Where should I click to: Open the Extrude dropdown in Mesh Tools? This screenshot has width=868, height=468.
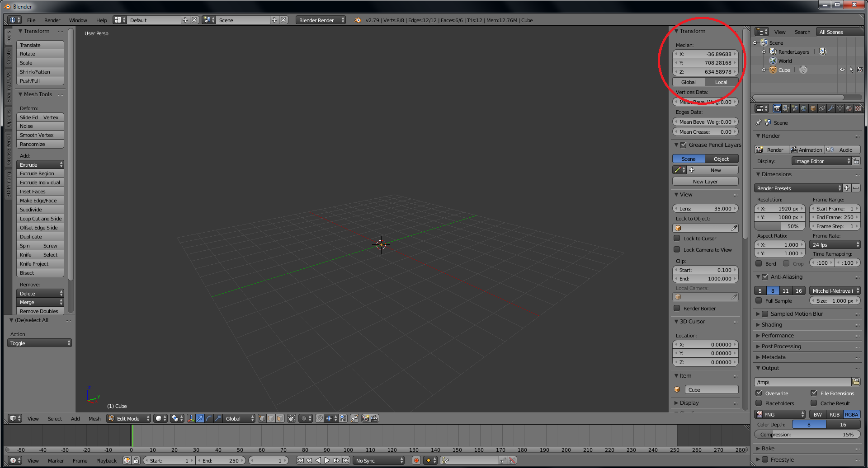[x=40, y=165]
